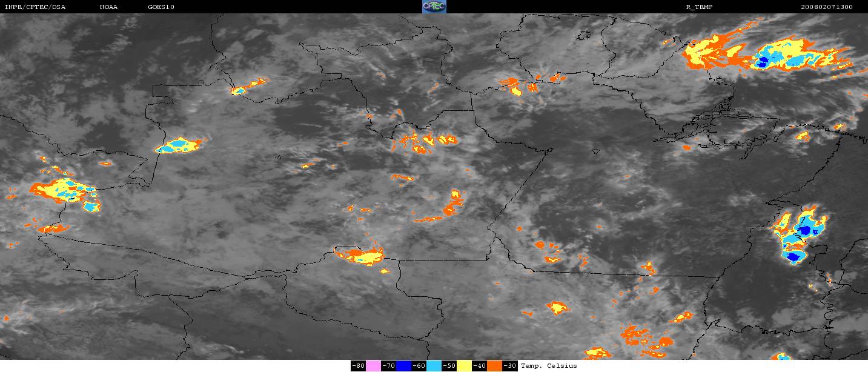
Task: Select the yellow legend color swatch
Action: [464, 366]
